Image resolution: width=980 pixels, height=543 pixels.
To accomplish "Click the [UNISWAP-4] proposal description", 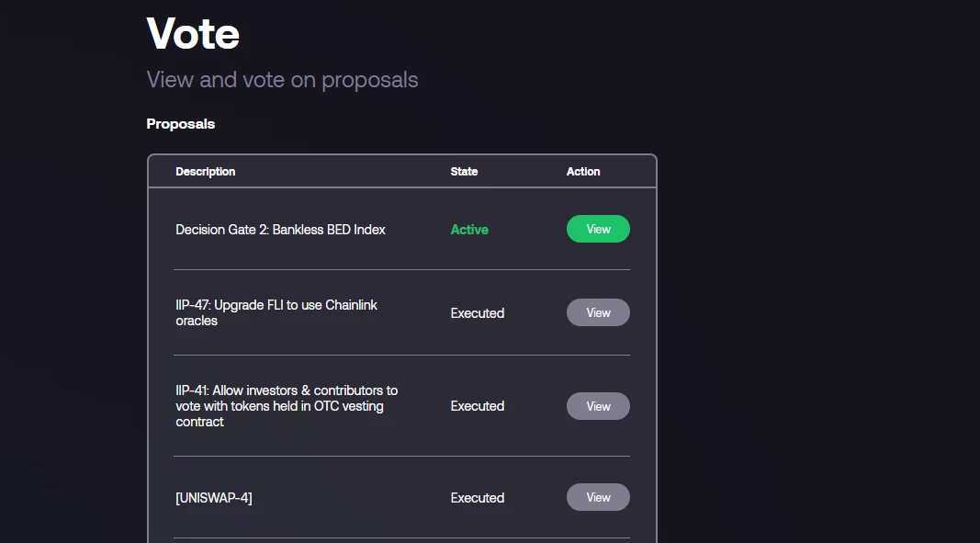I will pos(214,498).
